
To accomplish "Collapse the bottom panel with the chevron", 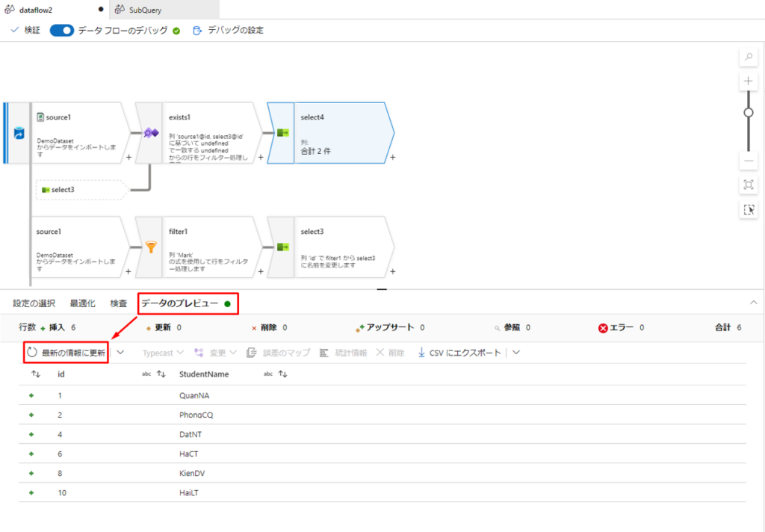I will coord(753,303).
